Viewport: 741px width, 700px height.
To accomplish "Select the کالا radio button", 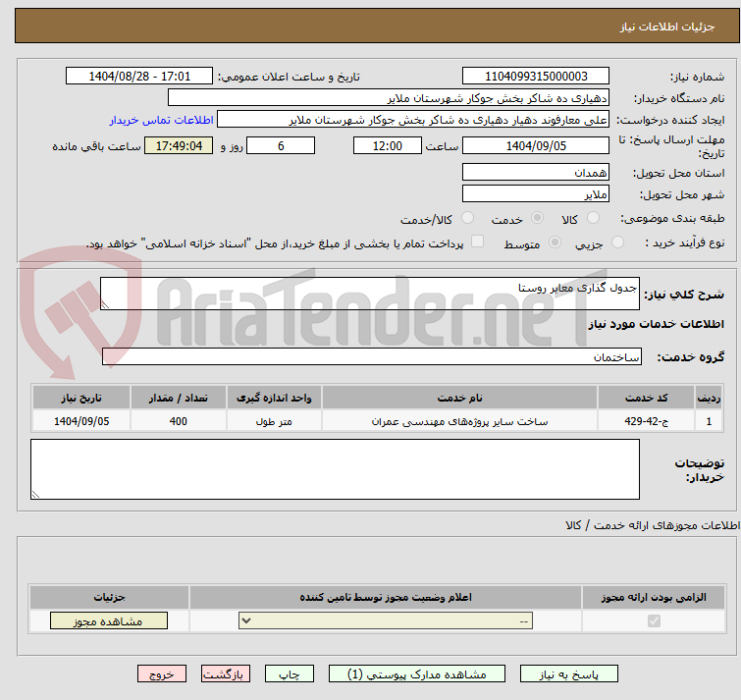I will 593,218.
